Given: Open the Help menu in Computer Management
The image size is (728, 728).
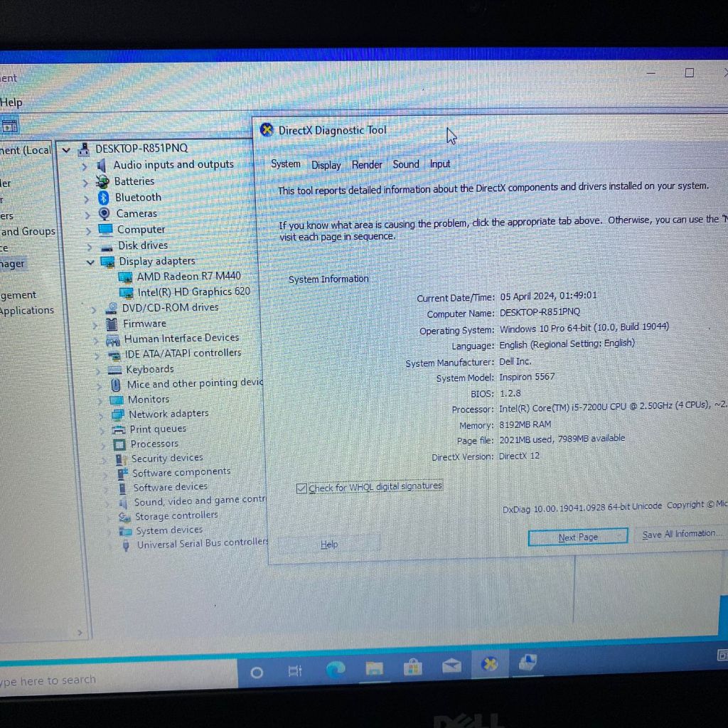Looking at the screenshot, I should click(x=11, y=102).
